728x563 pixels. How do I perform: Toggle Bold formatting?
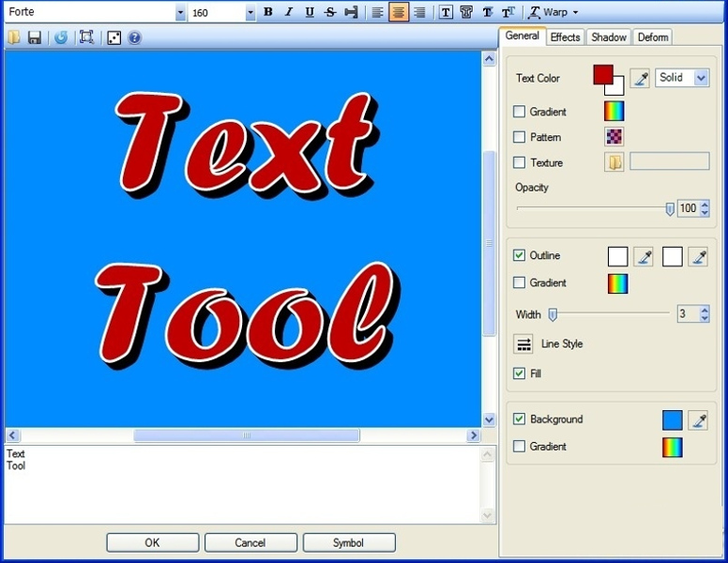click(268, 12)
